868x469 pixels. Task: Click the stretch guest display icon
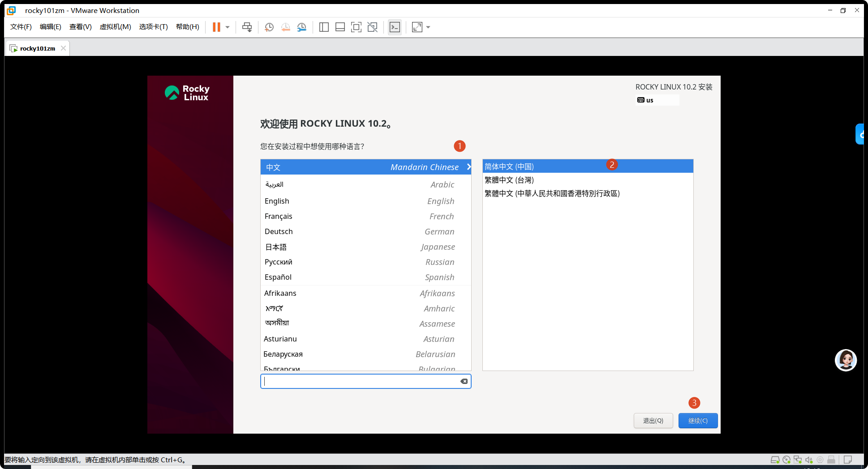[x=417, y=27]
